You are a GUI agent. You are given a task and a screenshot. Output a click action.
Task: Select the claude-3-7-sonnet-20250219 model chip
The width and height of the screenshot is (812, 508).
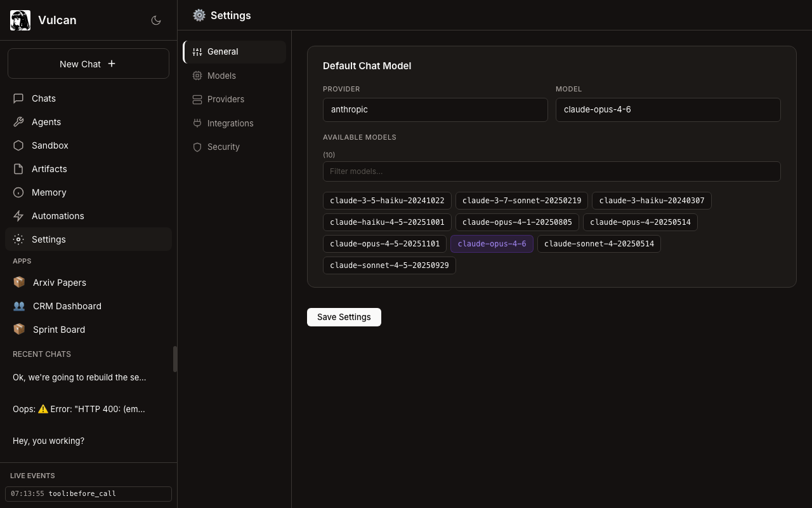click(521, 201)
